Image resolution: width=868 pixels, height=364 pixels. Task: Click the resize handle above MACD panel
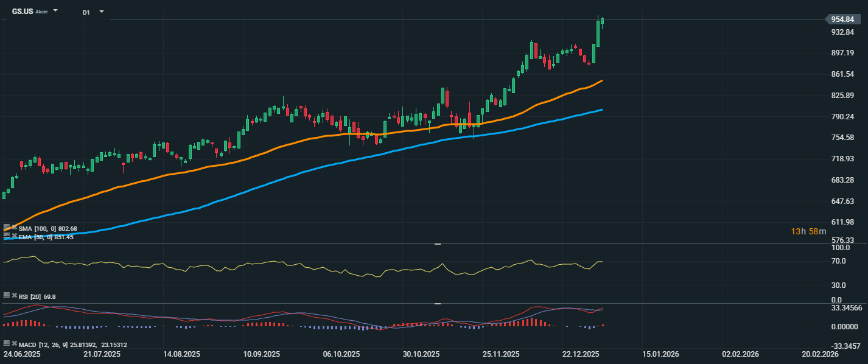(437, 303)
